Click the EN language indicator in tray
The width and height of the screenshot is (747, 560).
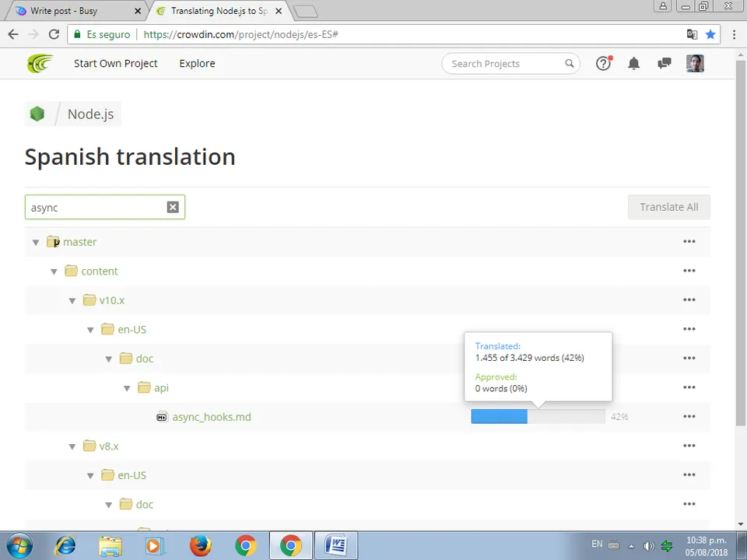(597, 544)
